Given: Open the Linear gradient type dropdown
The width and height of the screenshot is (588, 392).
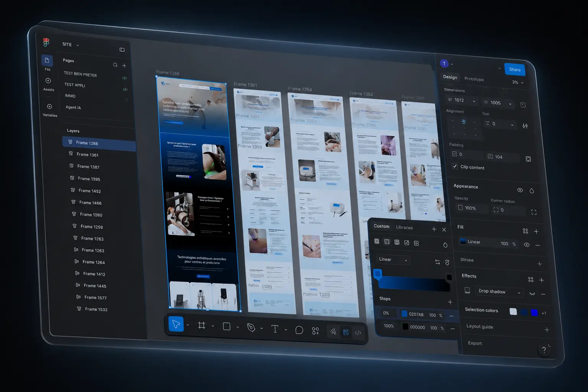Looking at the screenshot, I should 393,260.
